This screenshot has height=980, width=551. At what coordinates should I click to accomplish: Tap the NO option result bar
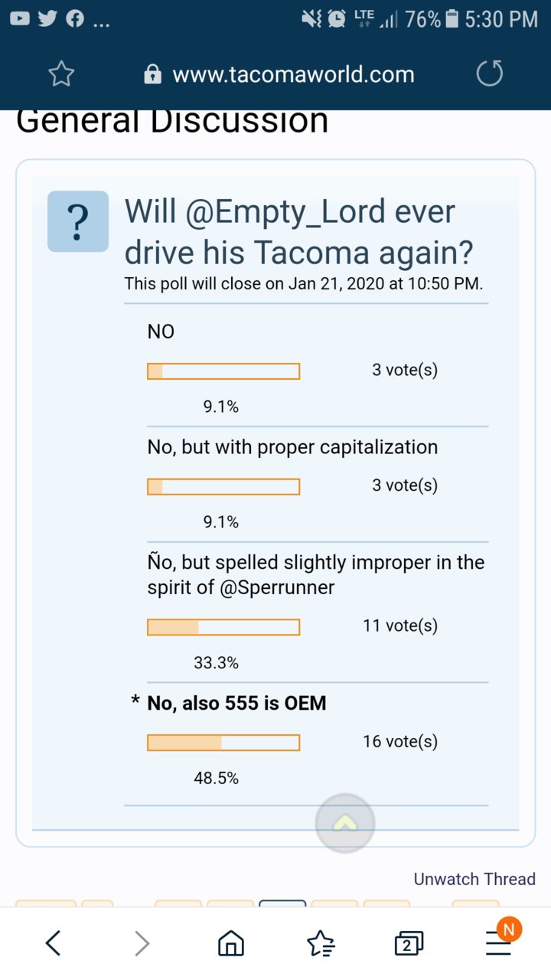coord(223,371)
